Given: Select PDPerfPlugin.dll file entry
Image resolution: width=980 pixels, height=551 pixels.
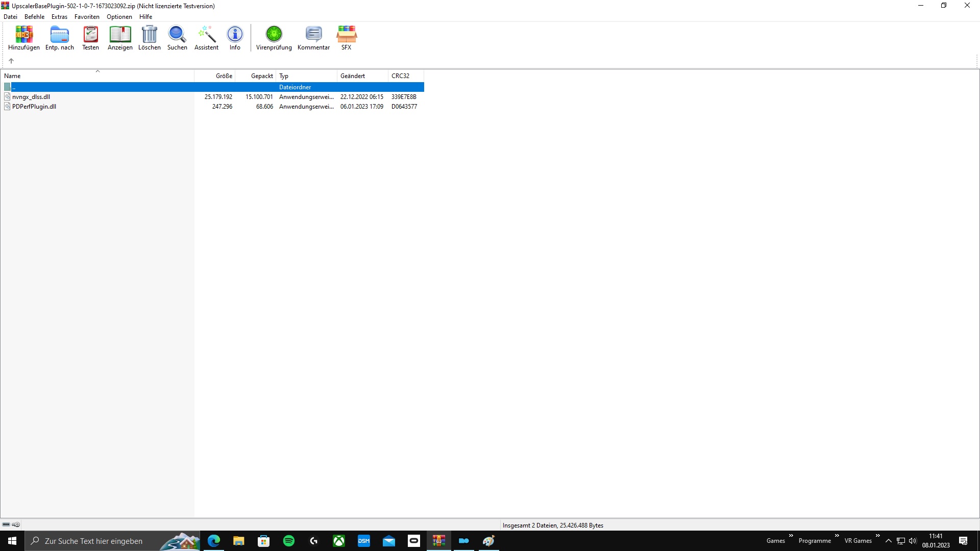Looking at the screenshot, I should [34, 107].
